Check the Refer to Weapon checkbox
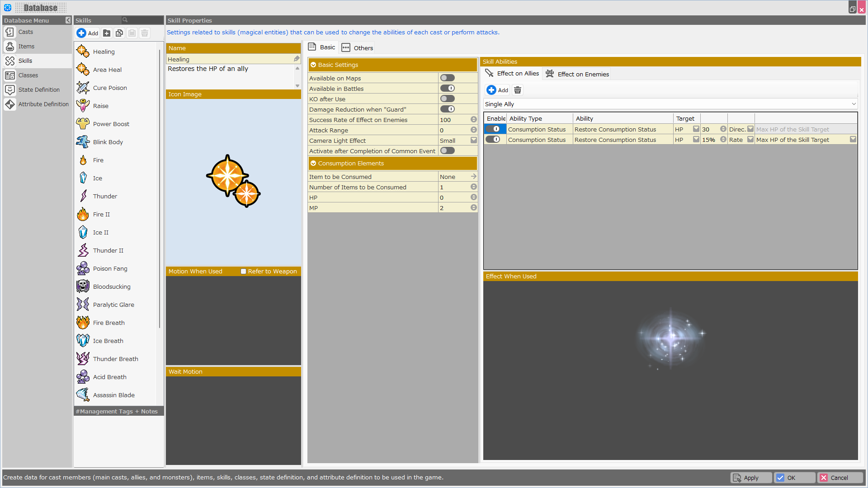868x488 pixels. pos(244,272)
